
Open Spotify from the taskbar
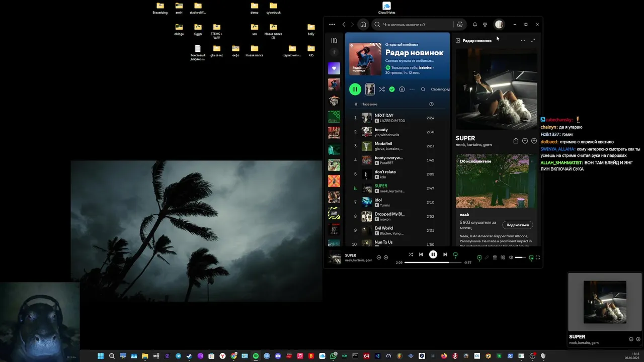coord(256,356)
